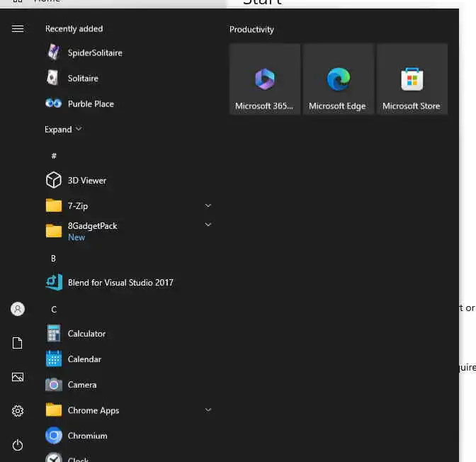Click the C letter group header
This screenshot has height=462, width=476.
click(54, 310)
